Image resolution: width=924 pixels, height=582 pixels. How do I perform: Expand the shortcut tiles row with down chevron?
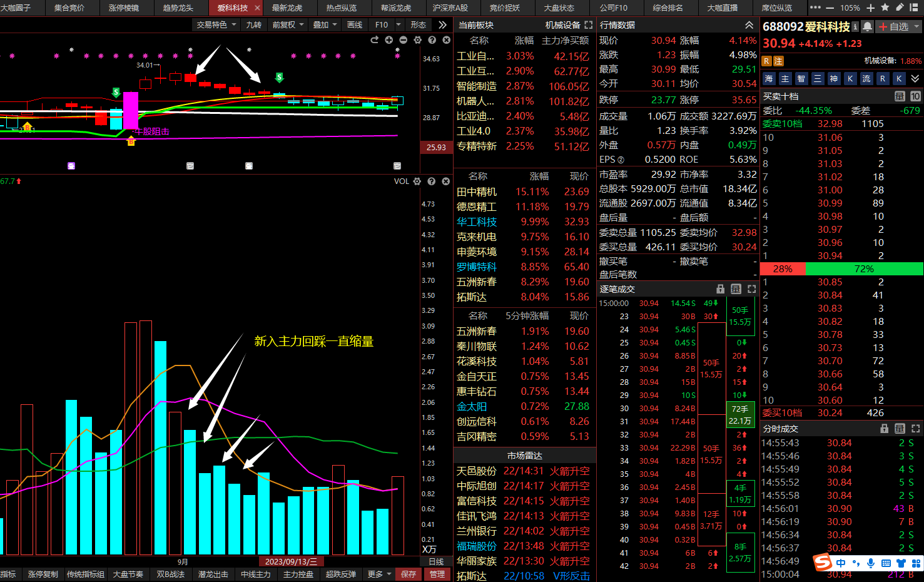[x=915, y=79]
